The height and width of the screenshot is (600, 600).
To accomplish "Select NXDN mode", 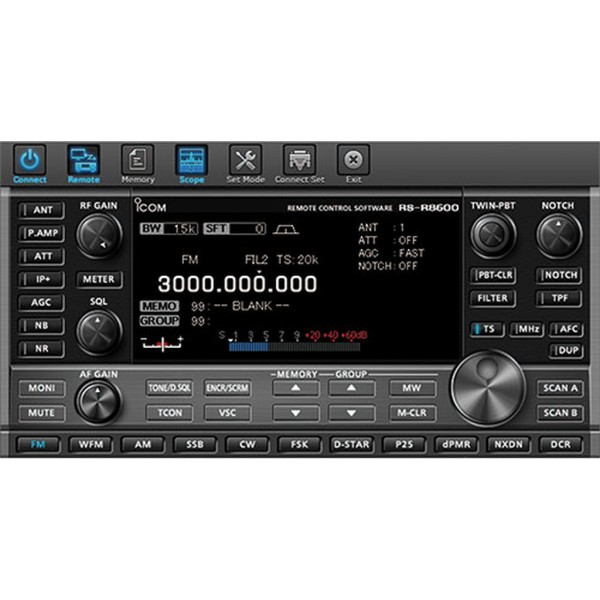I will point(508,445).
